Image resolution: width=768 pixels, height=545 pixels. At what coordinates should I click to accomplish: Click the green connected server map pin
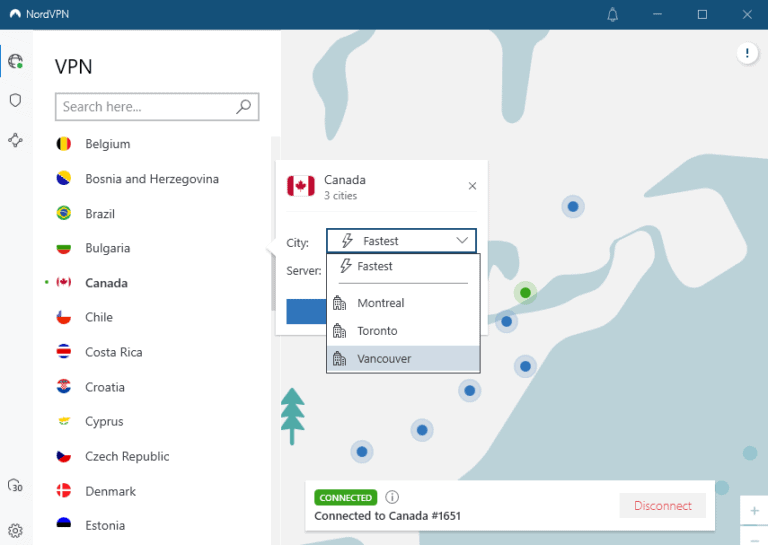[525, 293]
